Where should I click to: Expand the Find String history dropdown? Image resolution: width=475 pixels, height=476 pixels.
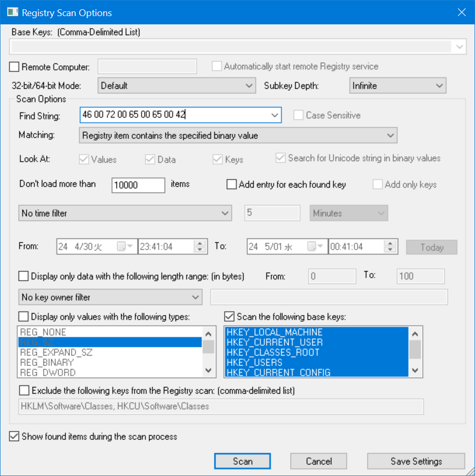(275, 115)
